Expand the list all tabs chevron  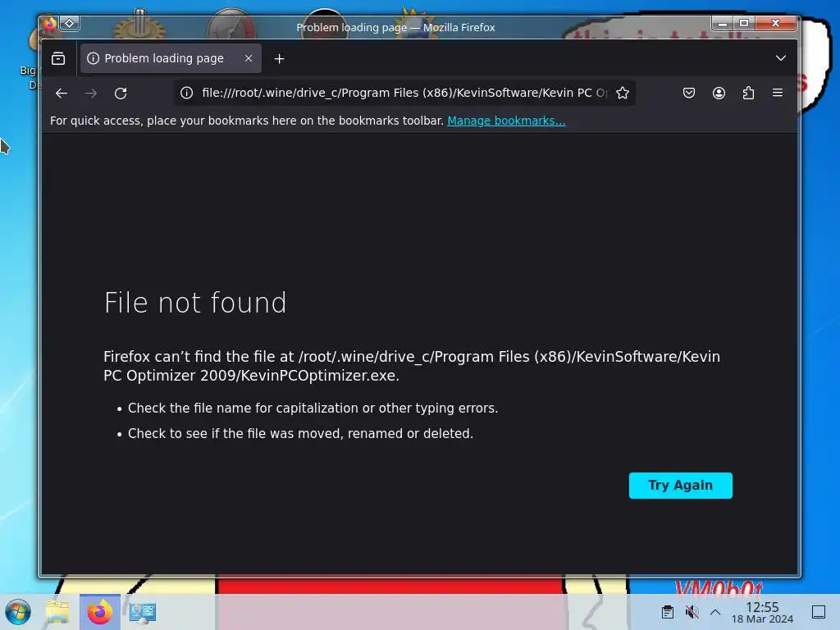click(781, 58)
